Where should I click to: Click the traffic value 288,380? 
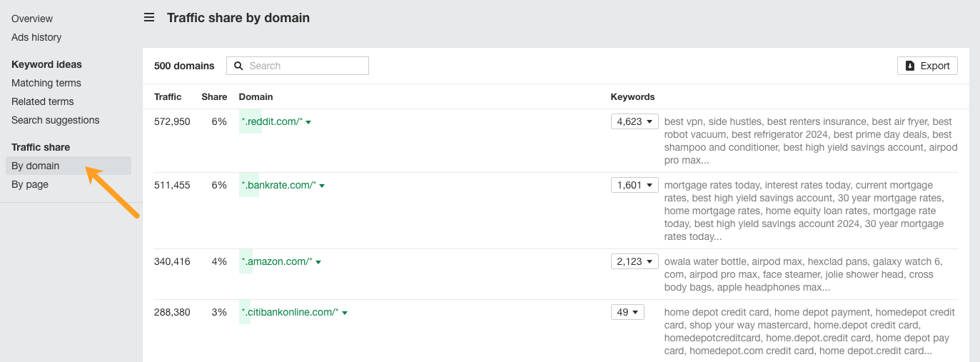click(x=172, y=312)
